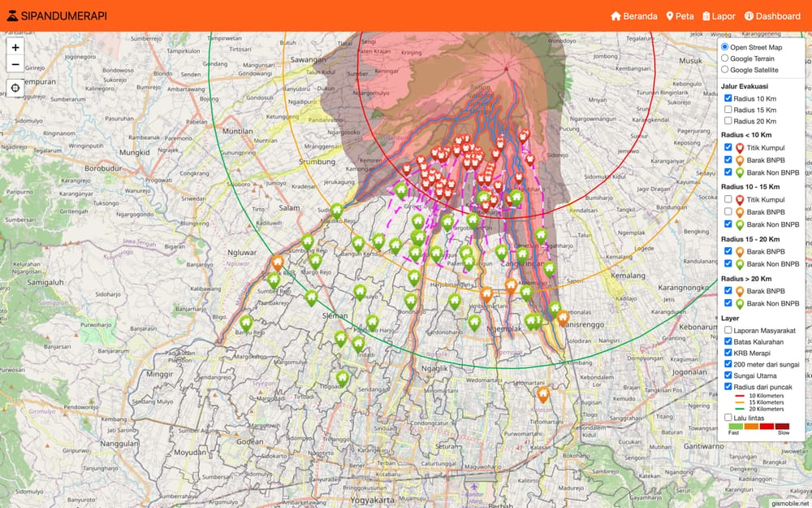Uncheck Radius dari puncak layer

point(728,387)
